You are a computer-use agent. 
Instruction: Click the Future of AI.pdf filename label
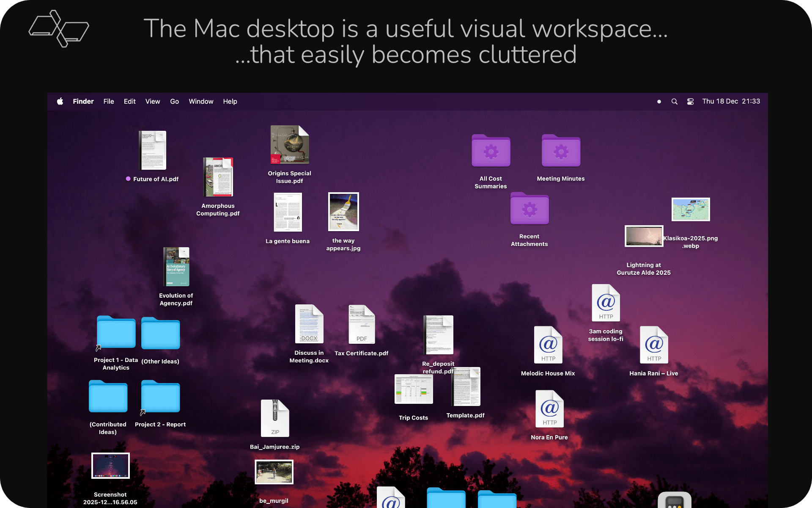click(156, 179)
